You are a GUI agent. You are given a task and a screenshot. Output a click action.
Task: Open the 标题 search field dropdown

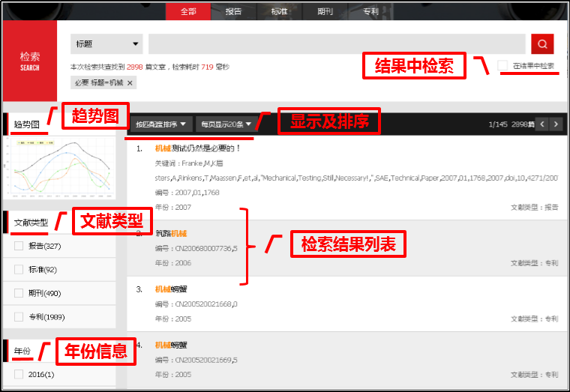[106, 44]
